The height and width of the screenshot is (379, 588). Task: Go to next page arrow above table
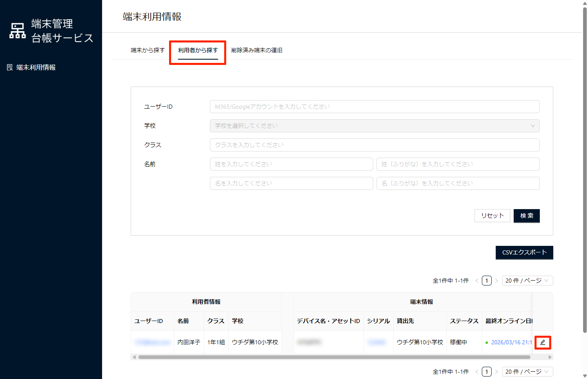tap(497, 281)
